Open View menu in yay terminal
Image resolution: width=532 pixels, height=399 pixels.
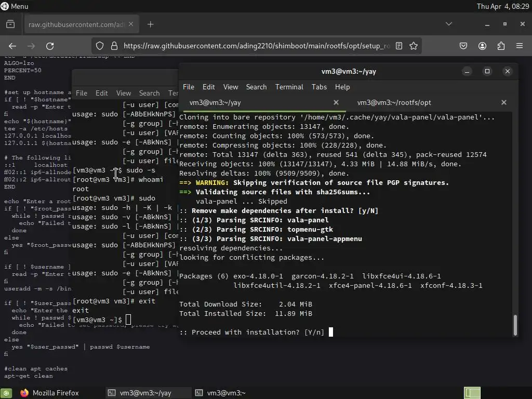(x=230, y=87)
